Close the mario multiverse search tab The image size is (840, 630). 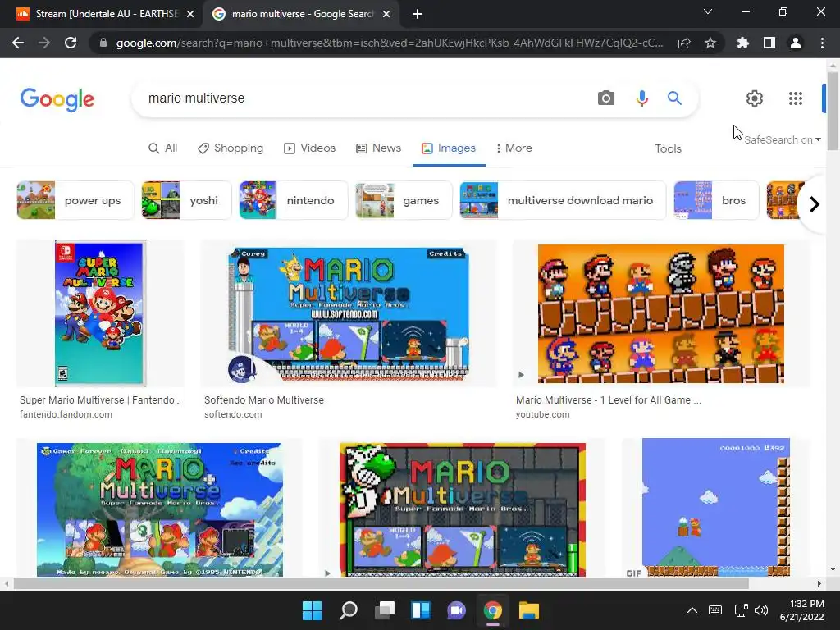pyautogui.click(x=386, y=14)
